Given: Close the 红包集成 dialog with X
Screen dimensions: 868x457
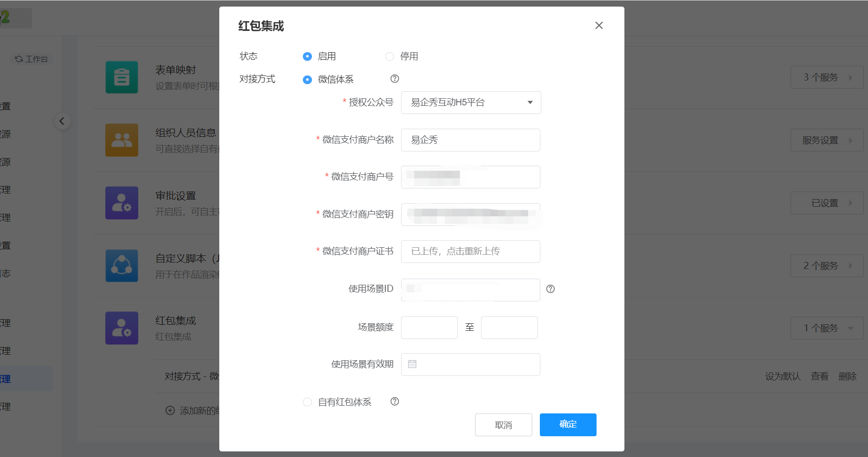Looking at the screenshot, I should (x=599, y=25).
